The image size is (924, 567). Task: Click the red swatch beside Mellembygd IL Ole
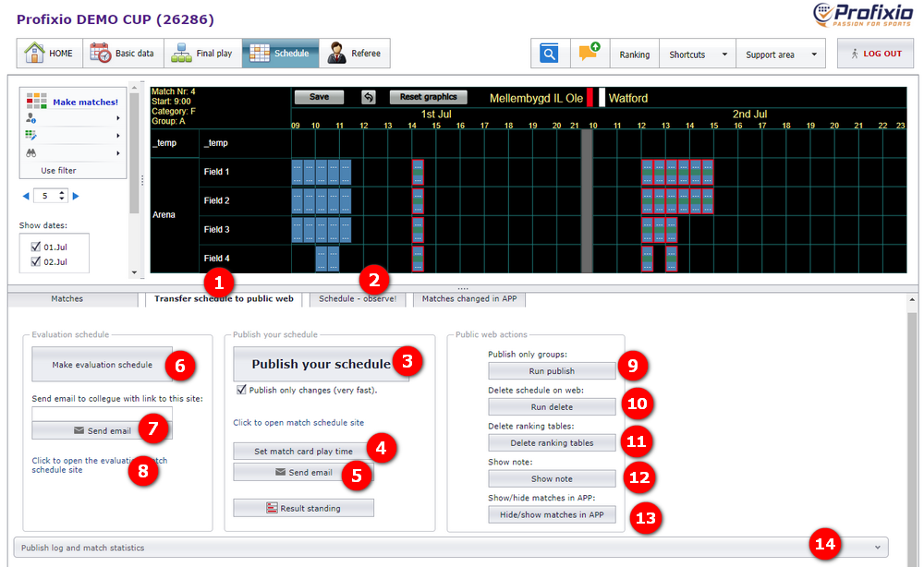click(590, 98)
